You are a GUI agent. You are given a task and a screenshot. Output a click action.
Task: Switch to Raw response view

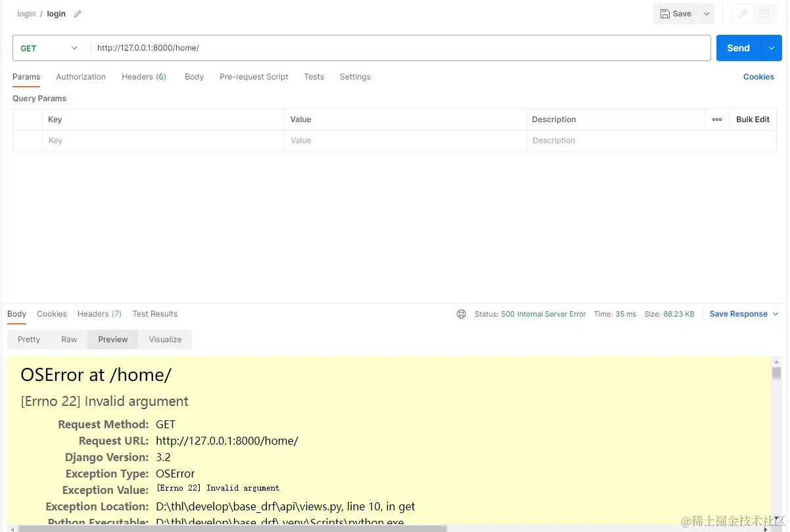click(69, 340)
